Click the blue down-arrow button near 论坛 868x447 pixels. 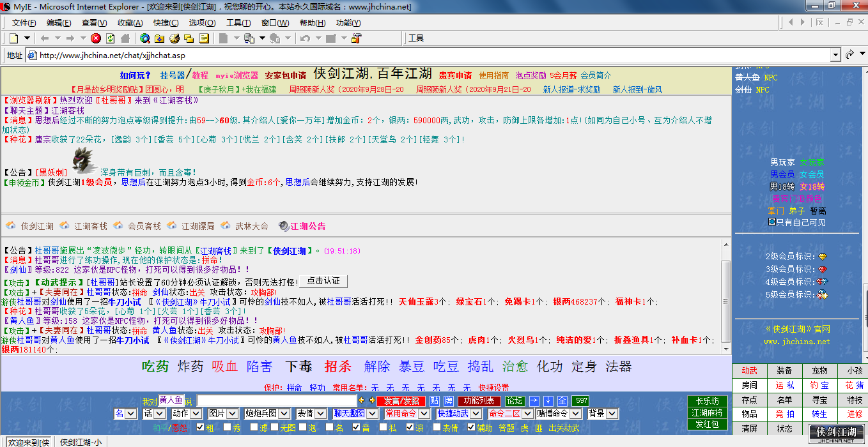click(x=548, y=401)
